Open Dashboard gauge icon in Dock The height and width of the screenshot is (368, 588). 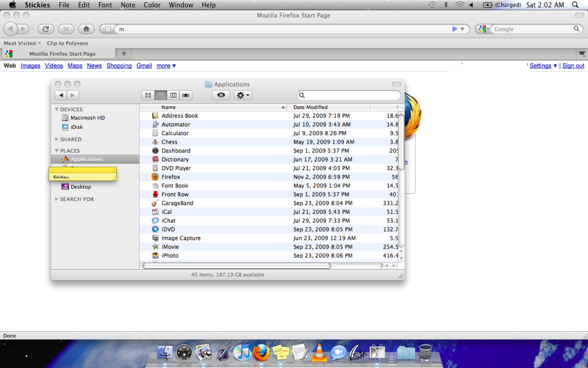[184, 353]
